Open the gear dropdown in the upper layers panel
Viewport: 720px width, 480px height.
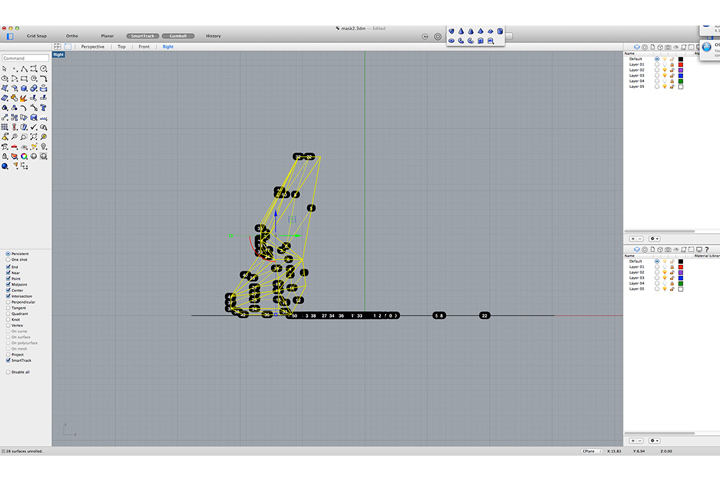655,239
